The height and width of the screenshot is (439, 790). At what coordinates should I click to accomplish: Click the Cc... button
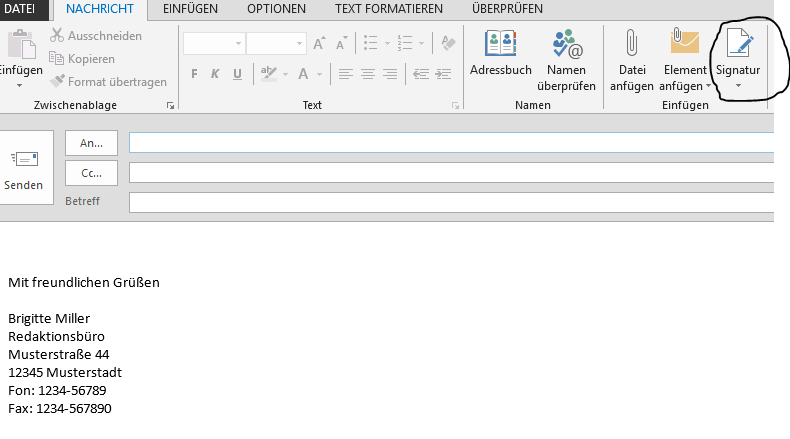[x=91, y=173]
